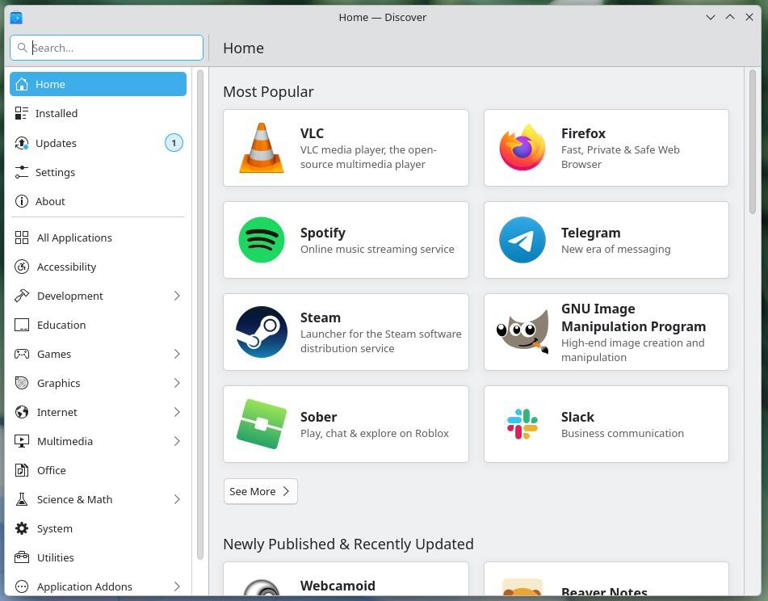Open the Steam logo icon
Viewport: 768px width, 601px height.
[x=261, y=332]
